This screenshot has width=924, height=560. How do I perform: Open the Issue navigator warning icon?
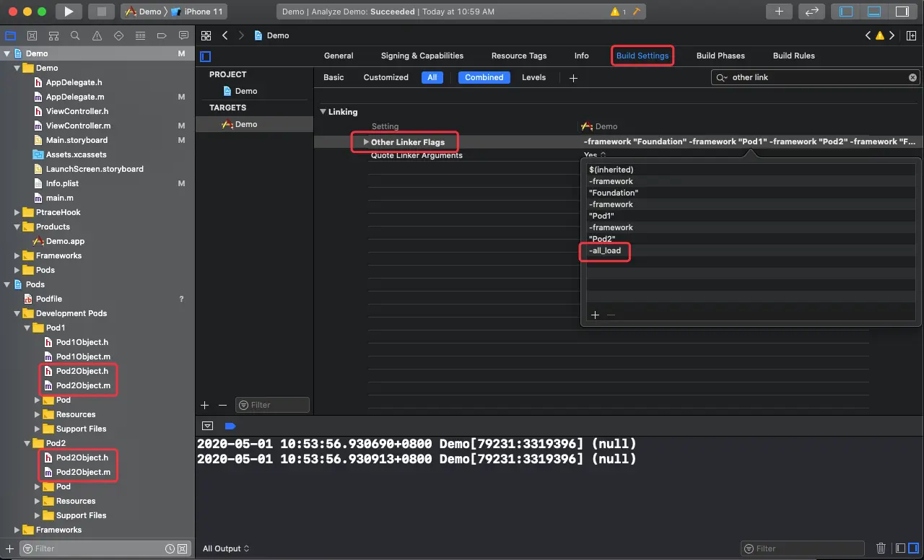pyautogui.click(x=97, y=35)
